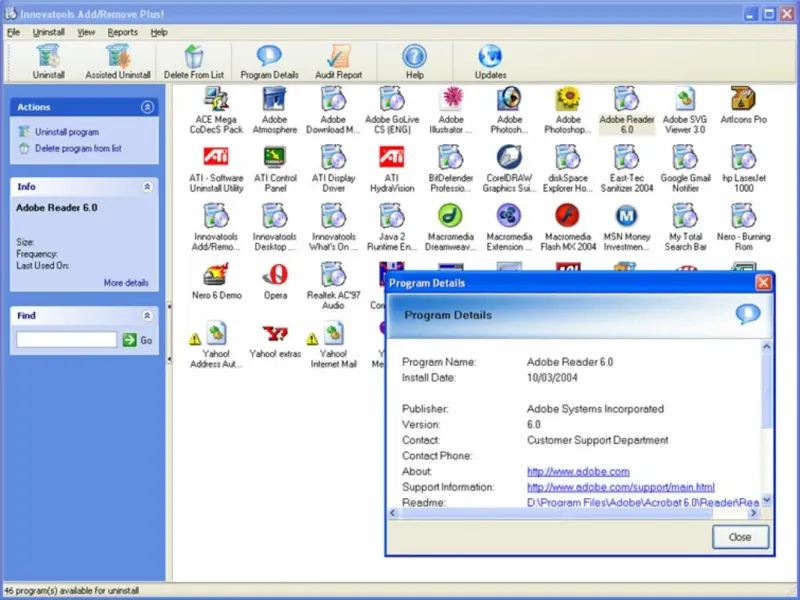Click the Go button in Find panel
800x600 pixels.
[x=137, y=340]
